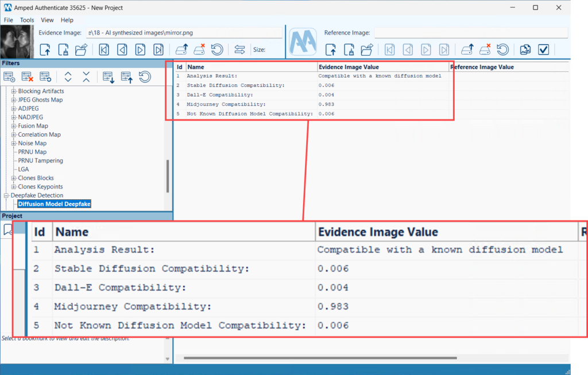
Task: Click reference toolbar reload circular arrow
Action: [503, 49]
